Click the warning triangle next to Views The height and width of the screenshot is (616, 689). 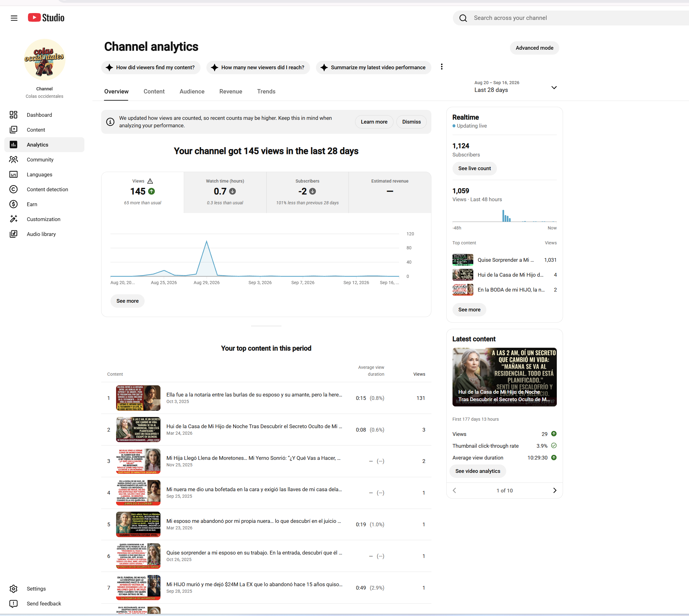pos(150,181)
